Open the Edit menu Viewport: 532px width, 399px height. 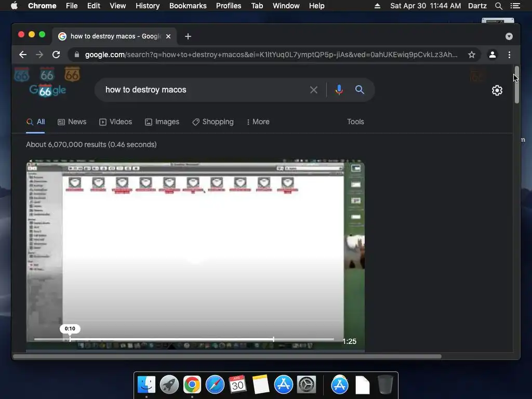tap(94, 6)
